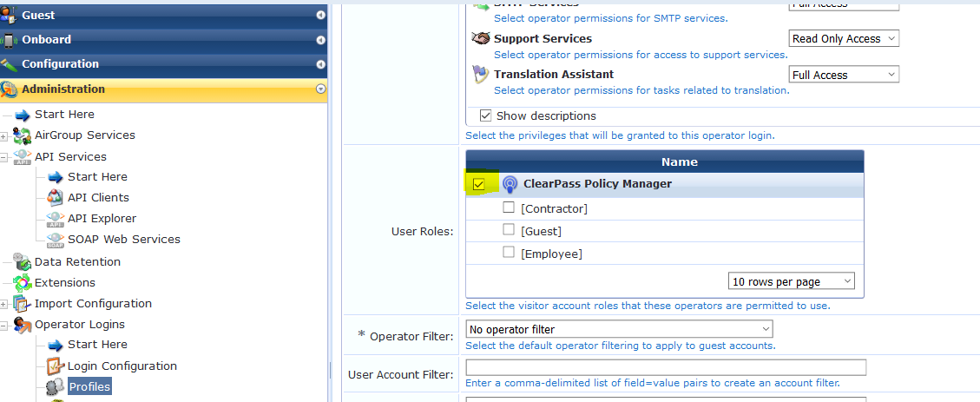Click the Operator Logins tree label
This screenshot has width=980, height=402.
pyautogui.click(x=79, y=325)
